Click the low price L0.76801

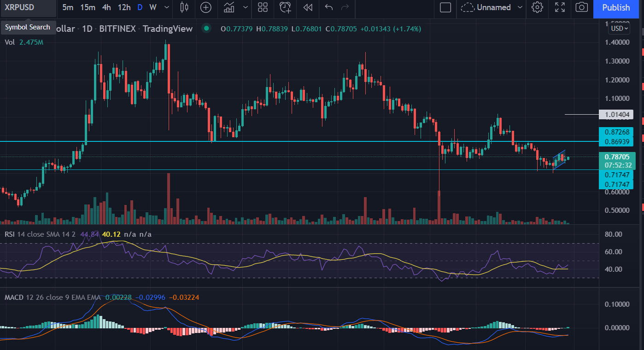click(x=307, y=29)
